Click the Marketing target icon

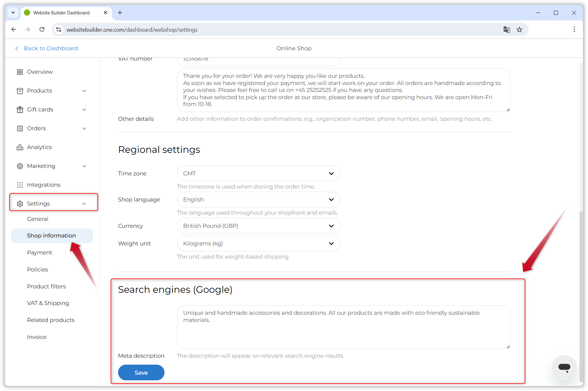[20, 166]
